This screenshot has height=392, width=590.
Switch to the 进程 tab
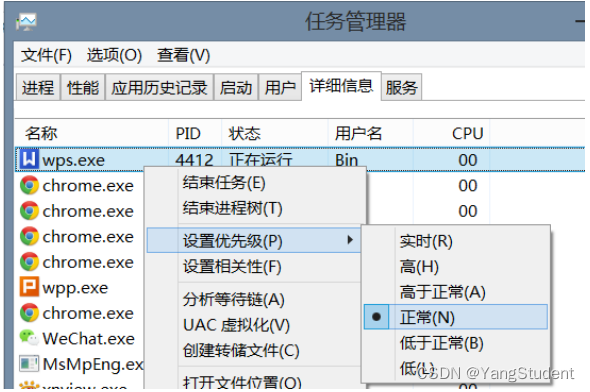pos(38,87)
